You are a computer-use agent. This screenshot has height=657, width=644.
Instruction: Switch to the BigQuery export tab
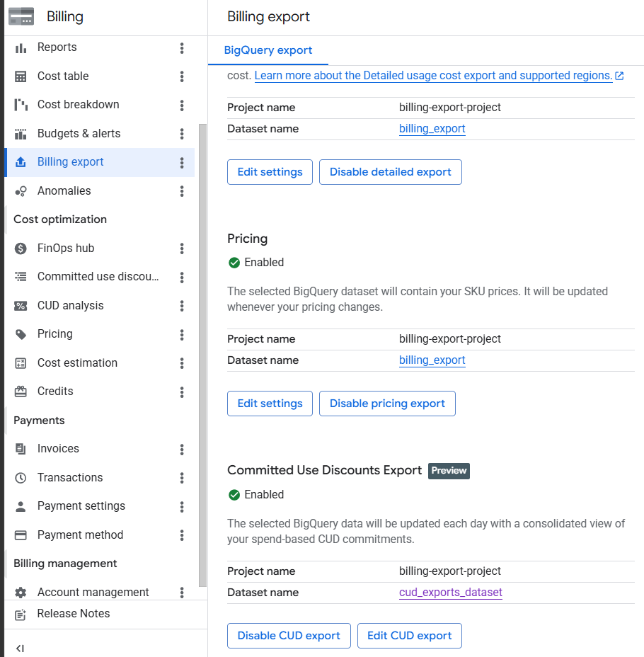pos(268,50)
